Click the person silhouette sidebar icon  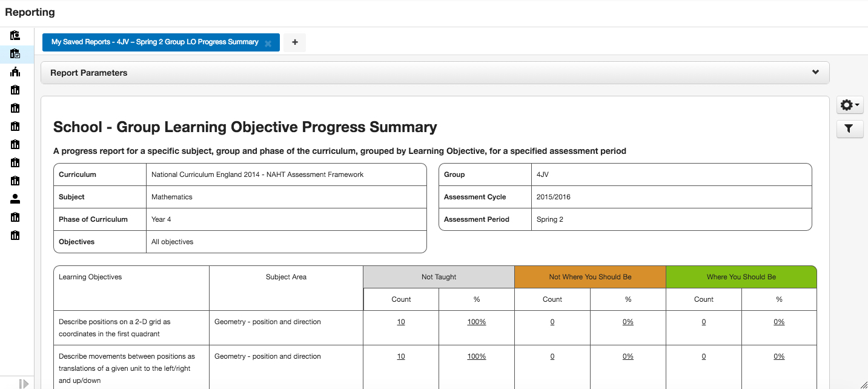pyautogui.click(x=15, y=199)
